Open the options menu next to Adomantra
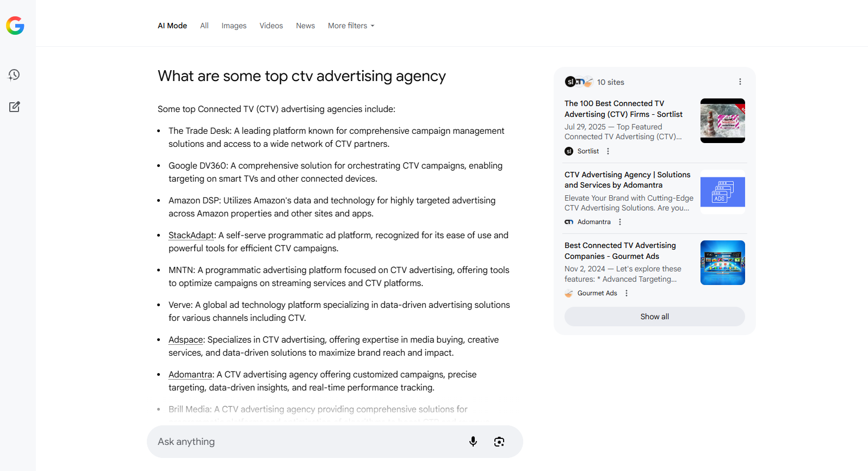Image resolution: width=868 pixels, height=471 pixels. pyautogui.click(x=620, y=222)
